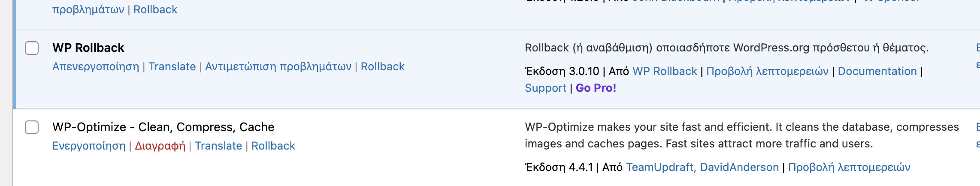Open the TeamUpdraft author link
Screen dimensions: 980x186
tap(659, 167)
